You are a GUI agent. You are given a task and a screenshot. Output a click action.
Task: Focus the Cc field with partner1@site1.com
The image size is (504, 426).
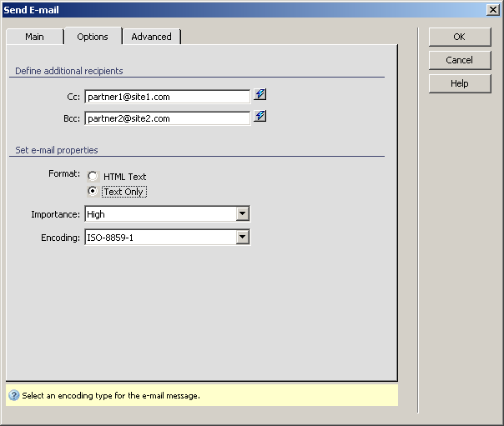tap(167, 97)
